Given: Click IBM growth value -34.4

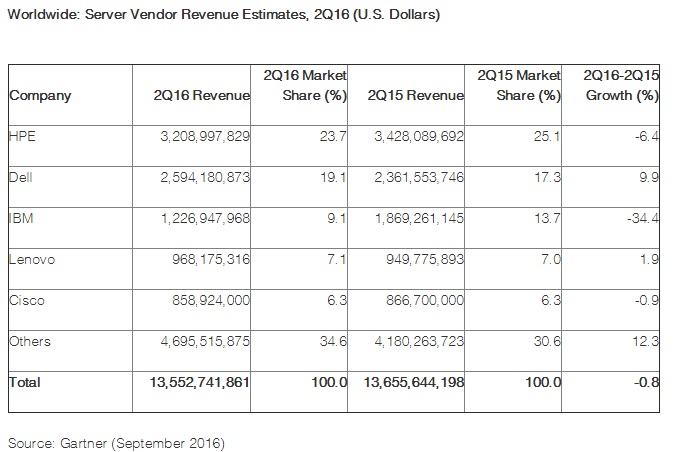Looking at the screenshot, I should tap(643, 218).
